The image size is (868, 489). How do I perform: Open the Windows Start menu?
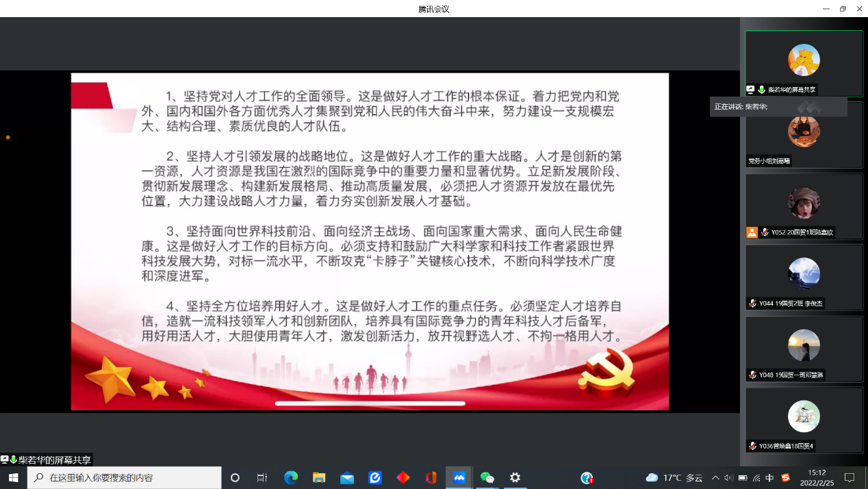[x=13, y=477]
